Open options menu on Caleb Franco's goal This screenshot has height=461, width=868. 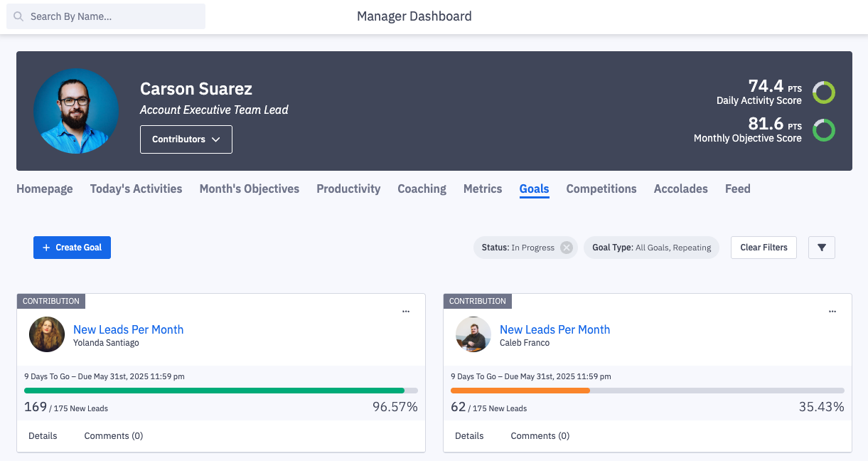coord(832,312)
